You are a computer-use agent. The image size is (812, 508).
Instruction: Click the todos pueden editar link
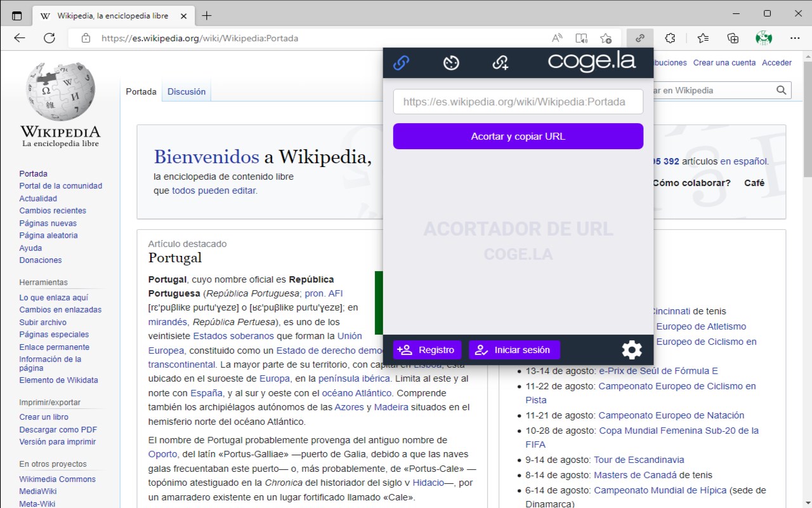(x=214, y=190)
